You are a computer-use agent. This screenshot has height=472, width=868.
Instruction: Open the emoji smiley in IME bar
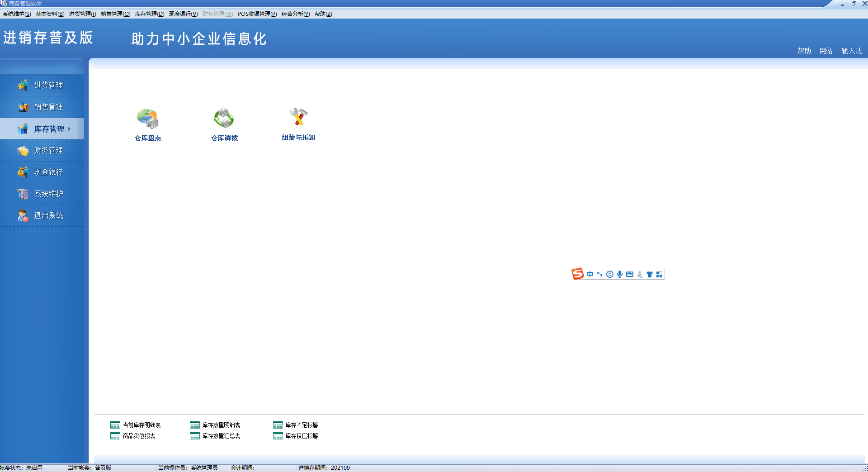pyautogui.click(x=610, y=274)
